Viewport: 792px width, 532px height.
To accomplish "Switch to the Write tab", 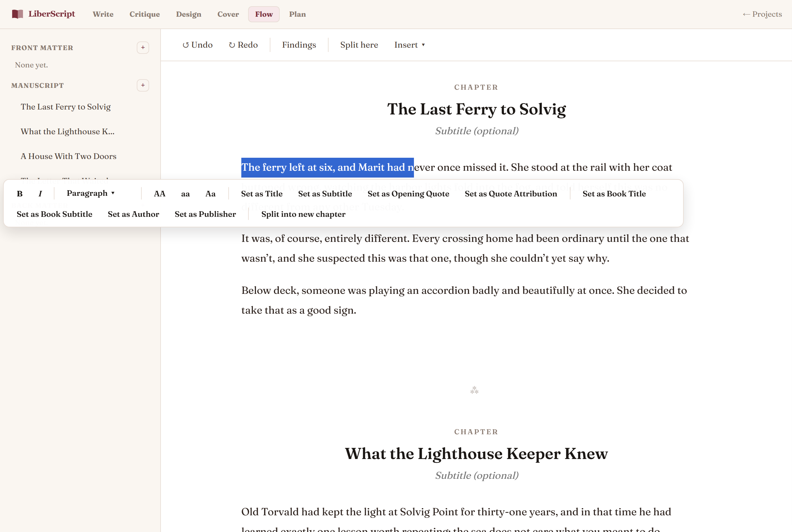I will pos(103,14).
